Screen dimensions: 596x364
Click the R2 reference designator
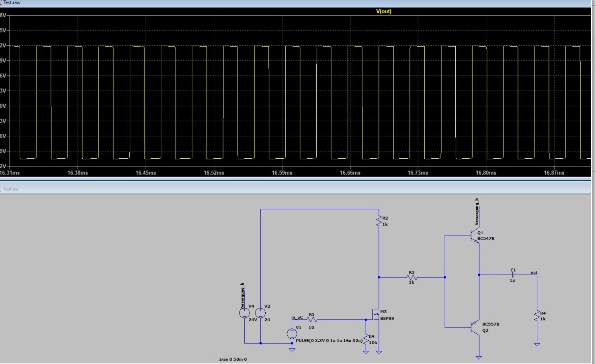[x=385, y=219]
